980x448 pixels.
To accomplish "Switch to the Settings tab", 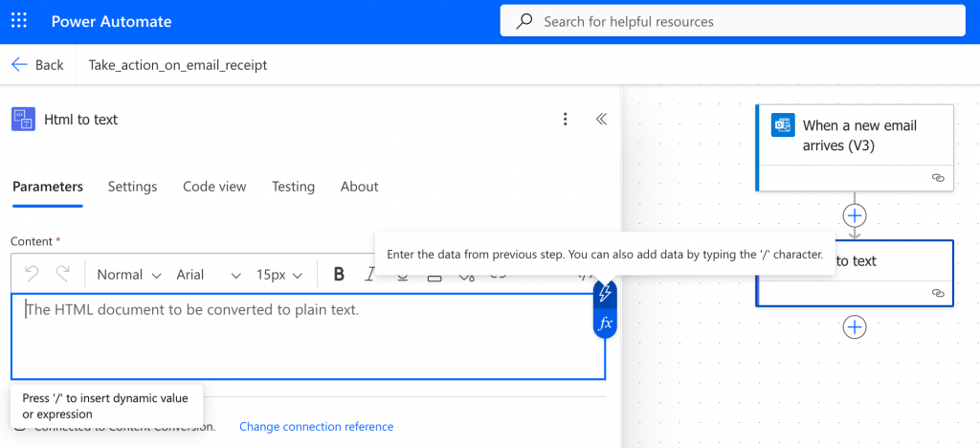I will tap(132, 187).
